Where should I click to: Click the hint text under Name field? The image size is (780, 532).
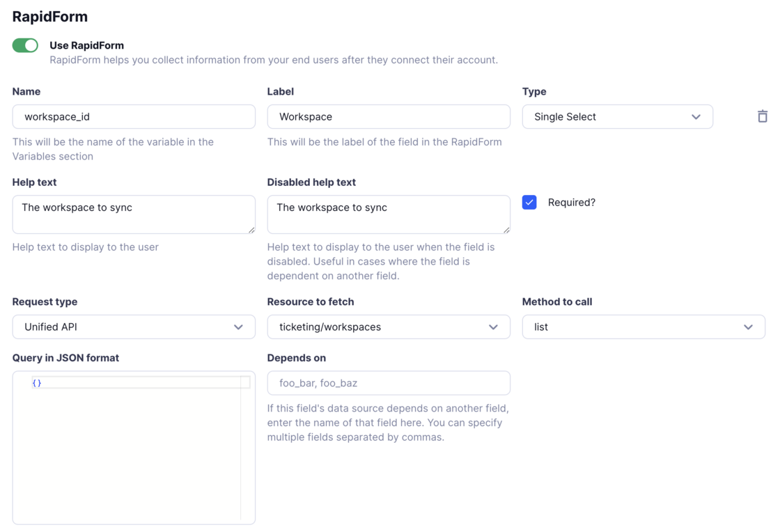pos(113,149)
